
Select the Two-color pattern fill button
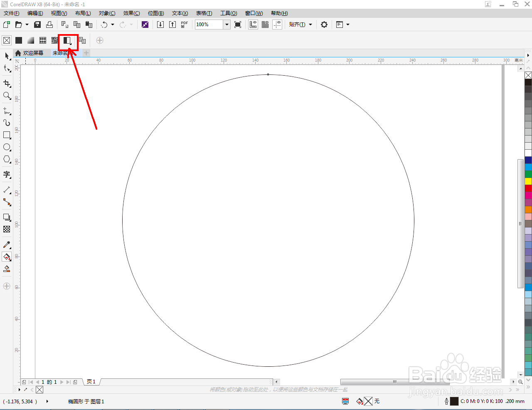coord(67,41)
